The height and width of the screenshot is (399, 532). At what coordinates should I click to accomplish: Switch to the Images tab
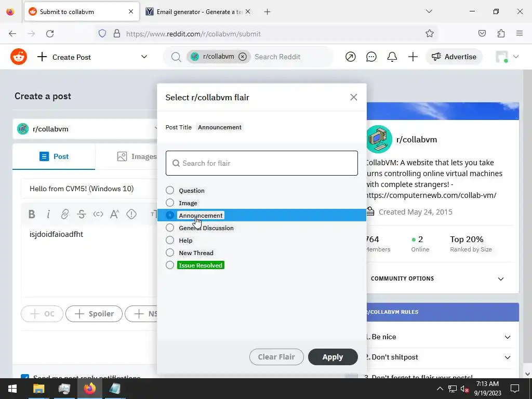tap(137, 156)
